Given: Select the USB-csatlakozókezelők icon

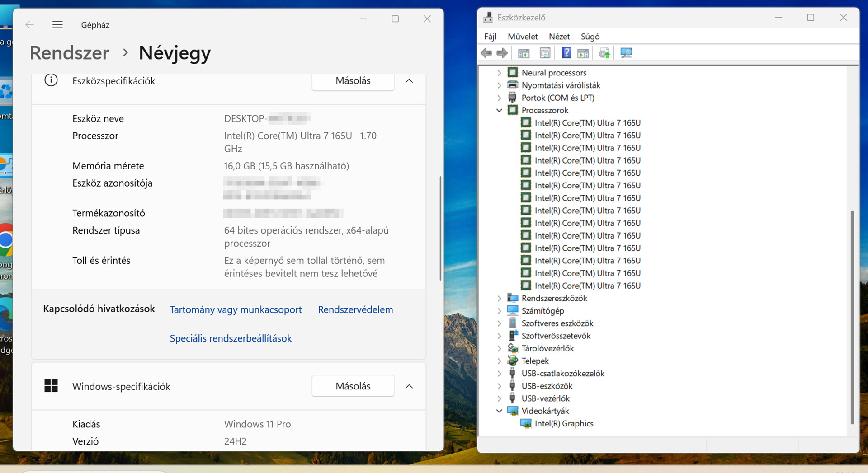Looking at the screenshot, I should tap(512, 373).
